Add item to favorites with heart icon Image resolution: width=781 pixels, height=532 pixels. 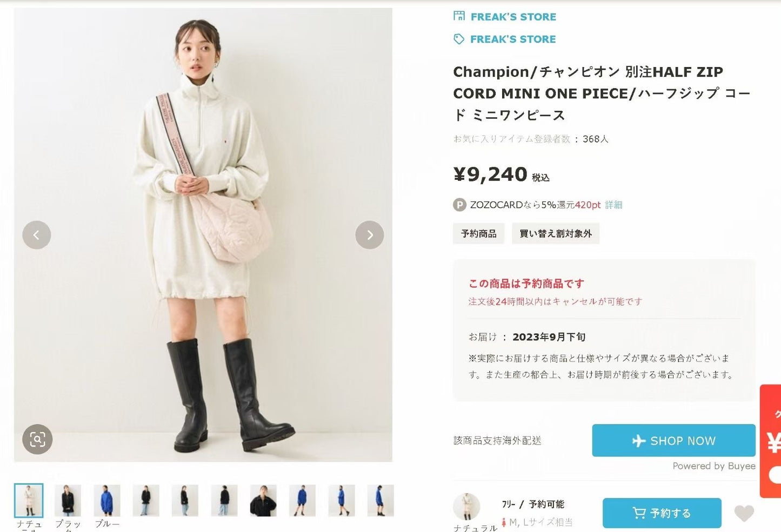744,513
